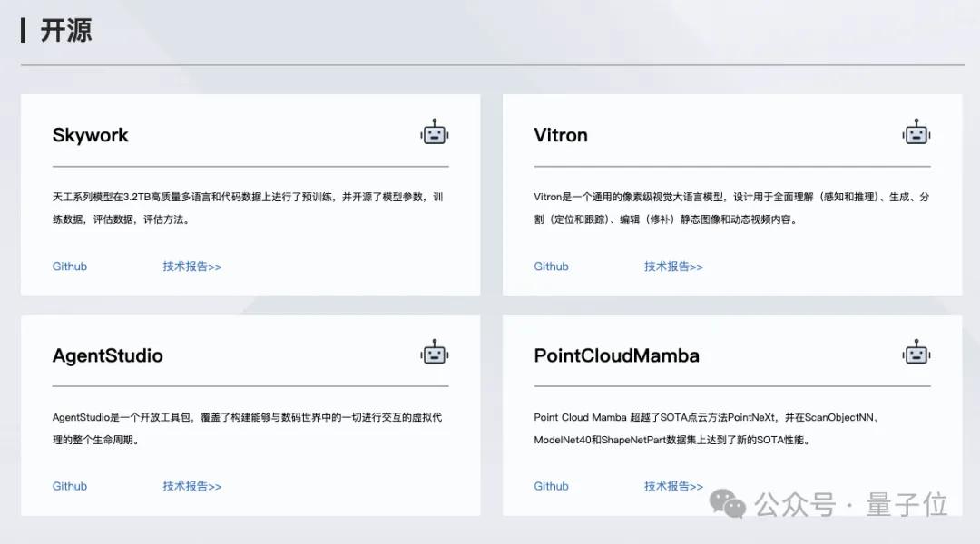Viewport: 980px width, 544px height.
Task: Click the 开源 section heading
Action: (x=65, y=31)
